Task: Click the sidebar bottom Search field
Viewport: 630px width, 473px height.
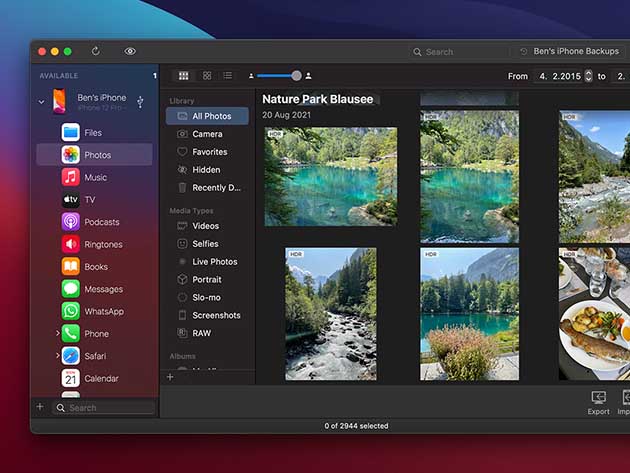Action: [104, 407]
